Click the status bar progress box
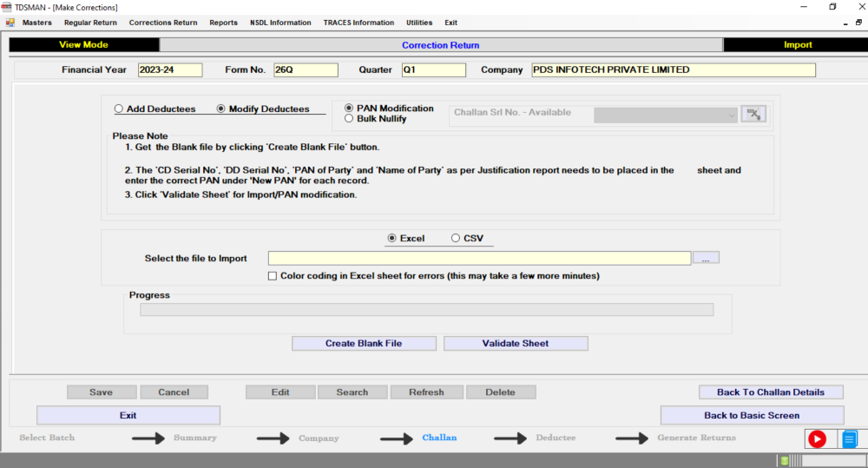This screenshot has width=868, height=468. click(x=833, y=461)
